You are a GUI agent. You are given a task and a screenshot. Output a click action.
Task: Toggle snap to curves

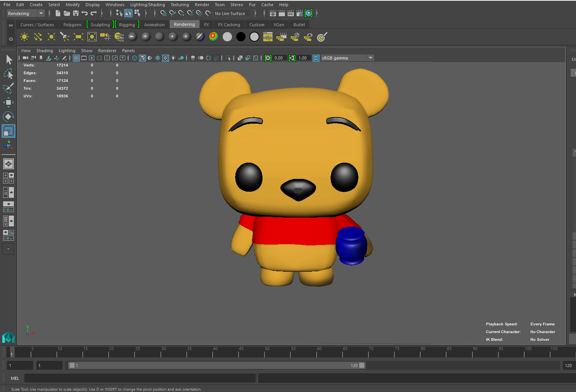click(x=172, y=13)
